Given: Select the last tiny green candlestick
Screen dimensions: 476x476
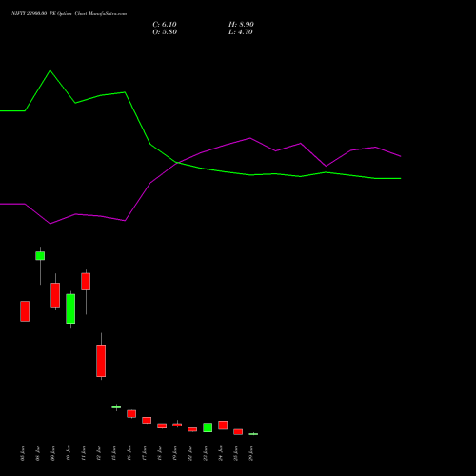Looking at the screenshot, I should 253,434.
